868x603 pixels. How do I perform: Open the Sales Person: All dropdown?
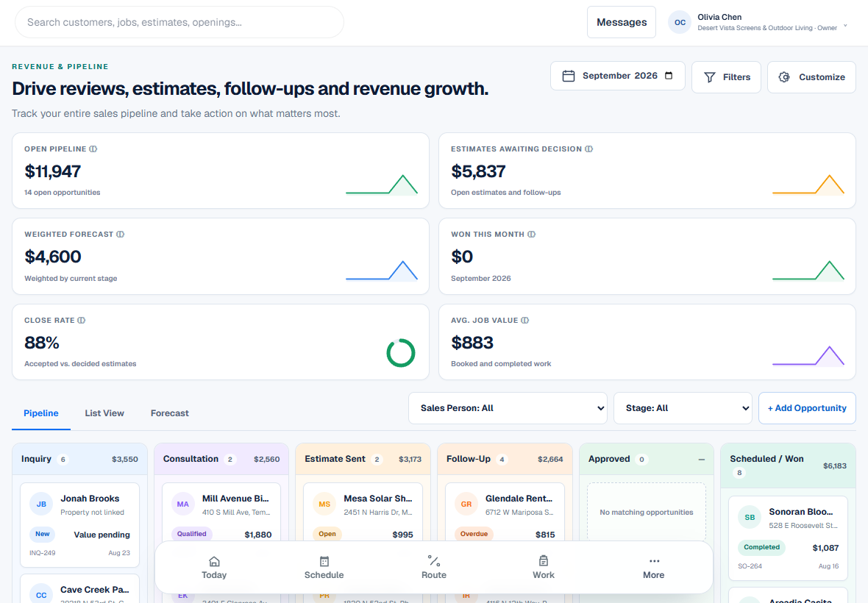click(508, 408)
